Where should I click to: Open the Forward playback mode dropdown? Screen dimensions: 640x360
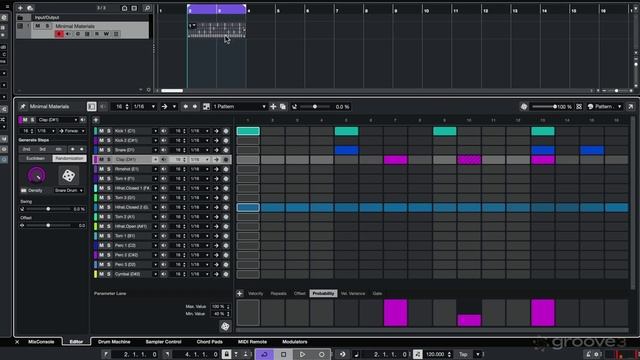tap(72, 131)
